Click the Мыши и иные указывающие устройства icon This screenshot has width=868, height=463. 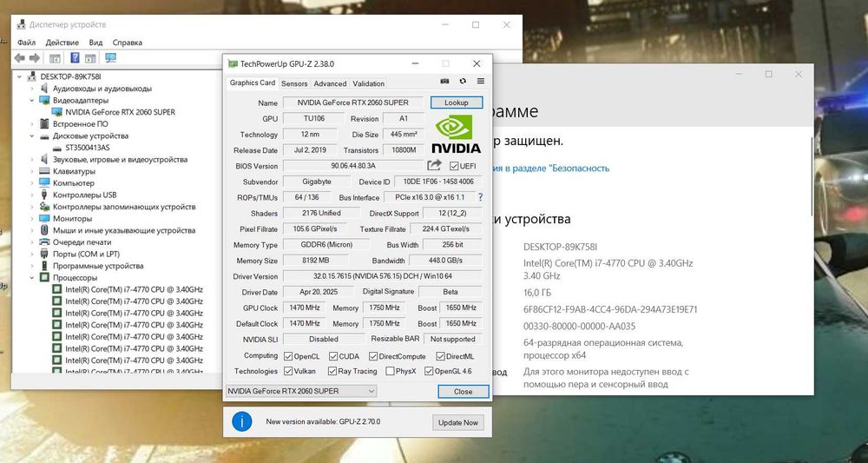click(x=44, y=230)
